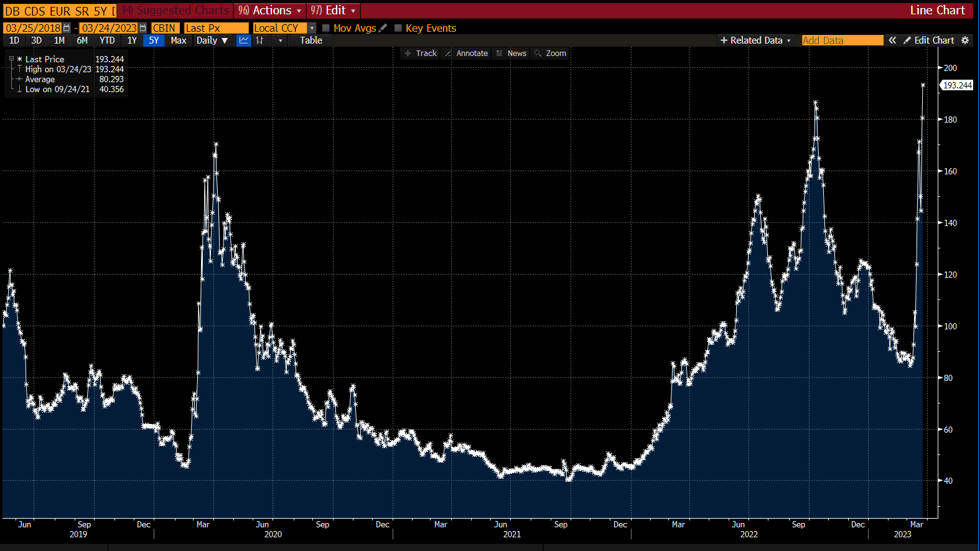Select the 1Y time range tab

pyautogui.click(x=132, y=40)
